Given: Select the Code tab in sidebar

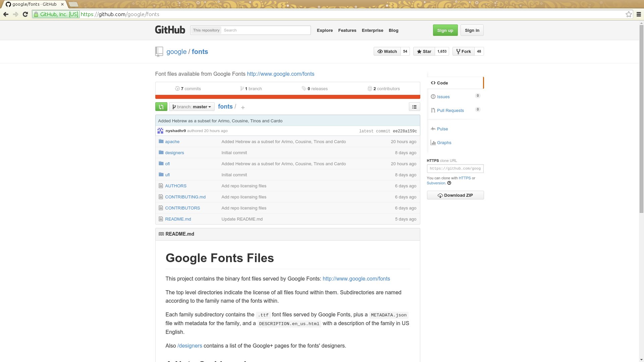Looking at the screenshot, I should (x=455, y=83).
